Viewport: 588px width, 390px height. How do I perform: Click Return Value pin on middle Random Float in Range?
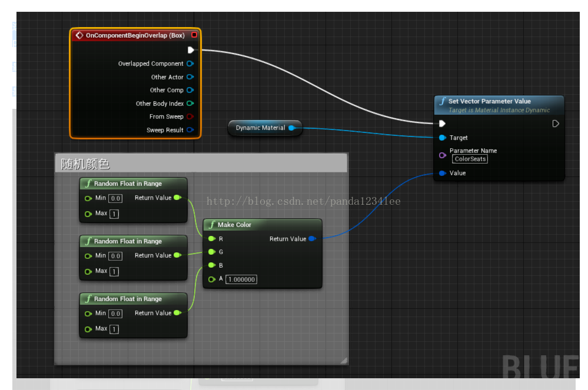(x=178, y=255)
